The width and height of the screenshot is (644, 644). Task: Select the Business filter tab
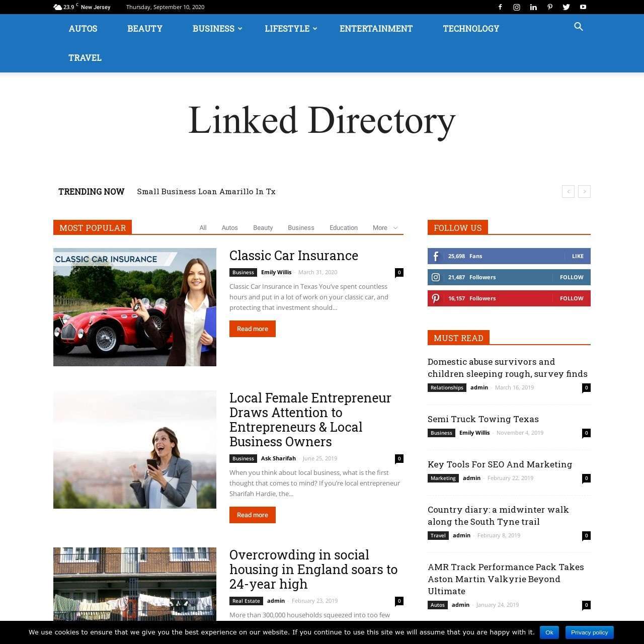(301, 228)
